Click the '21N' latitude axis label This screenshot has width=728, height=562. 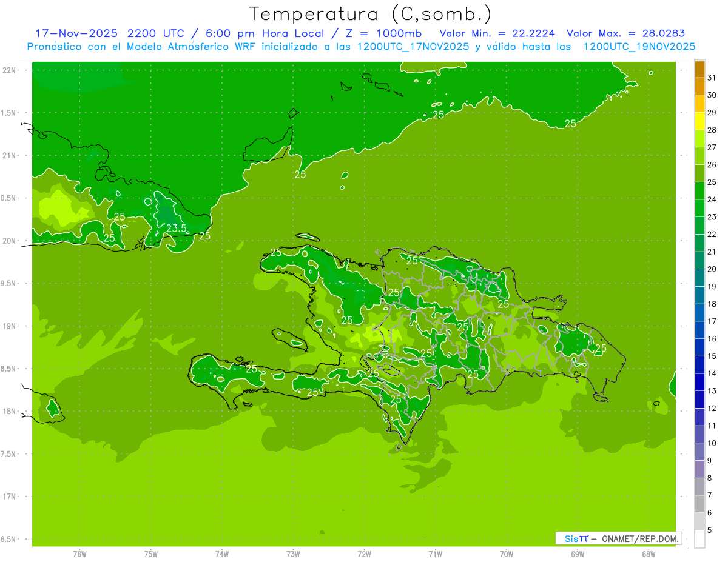(x=8, y=155)
